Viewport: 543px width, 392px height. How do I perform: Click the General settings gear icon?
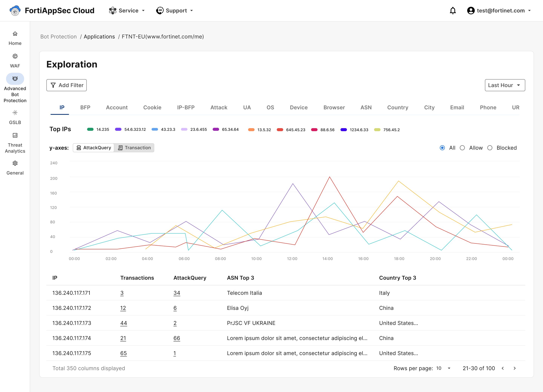15,163
